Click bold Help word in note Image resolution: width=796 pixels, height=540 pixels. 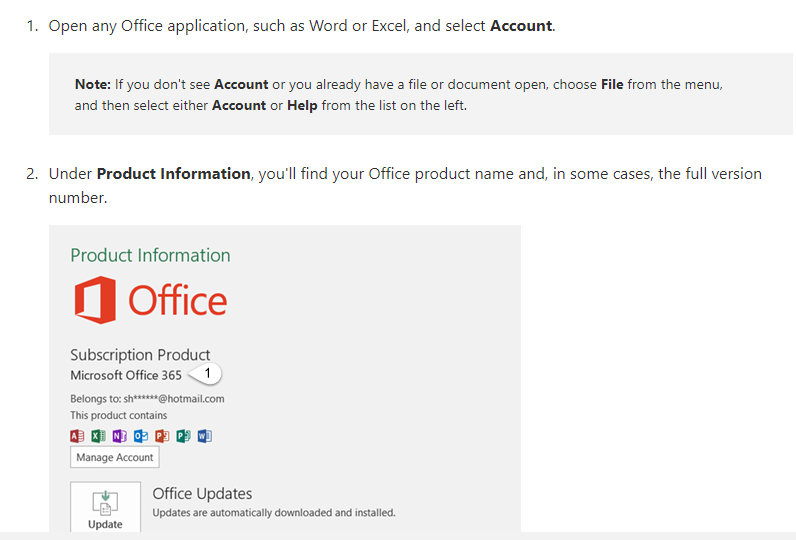coord(302,106)
